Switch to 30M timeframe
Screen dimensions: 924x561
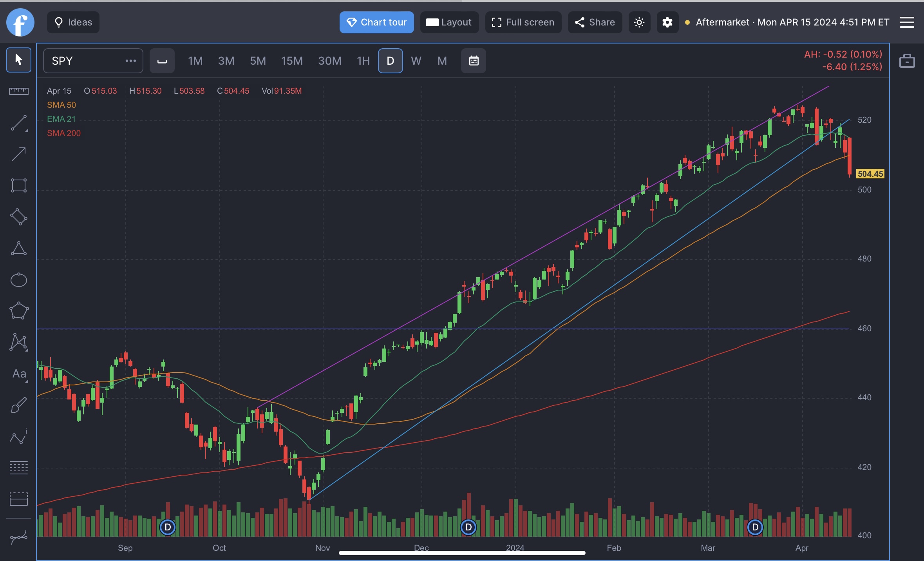(x=330, y=61)
